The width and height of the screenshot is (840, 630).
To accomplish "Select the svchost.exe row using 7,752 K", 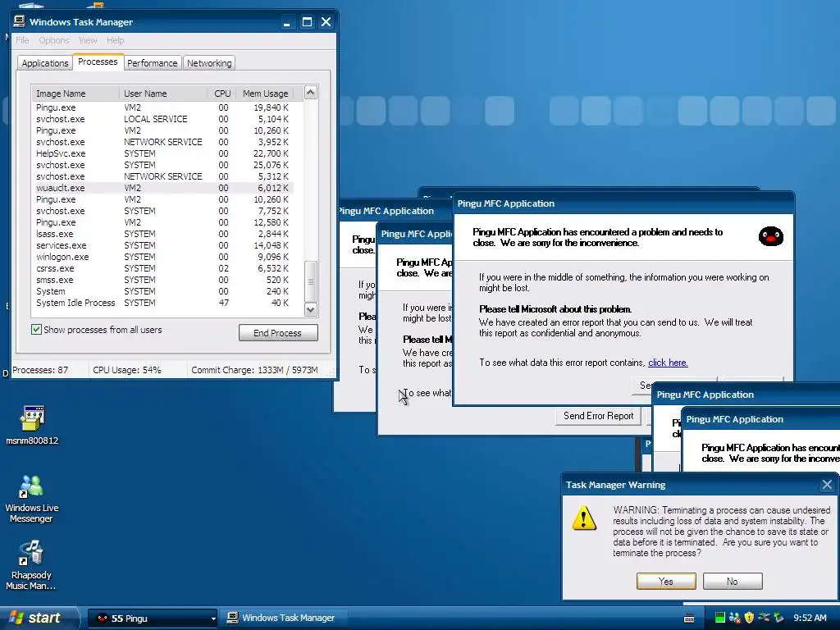I will [163, 211].
